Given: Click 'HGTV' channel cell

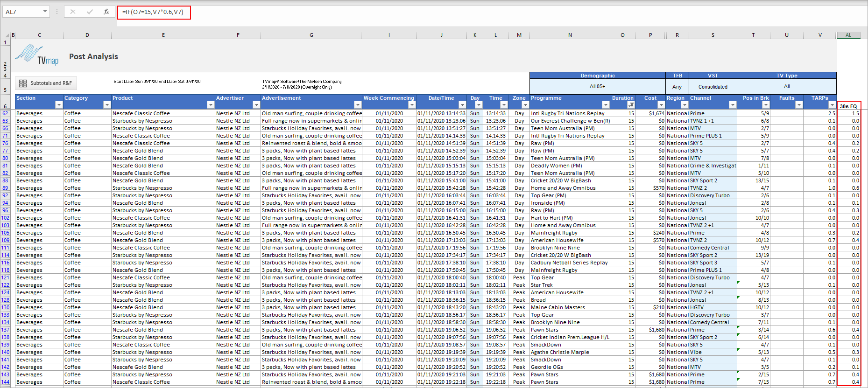Looking at the screenshot, I should point(713,307).
